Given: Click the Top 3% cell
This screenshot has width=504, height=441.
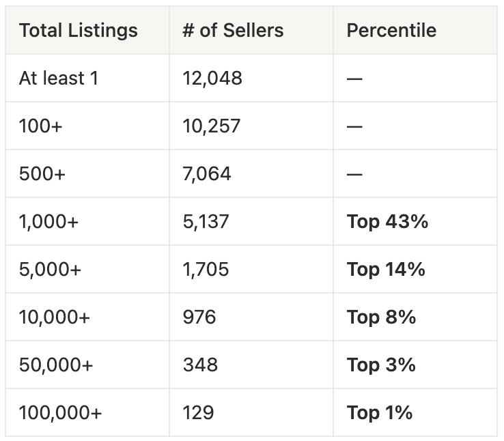Looking at the screenshot, I should 381,365.
